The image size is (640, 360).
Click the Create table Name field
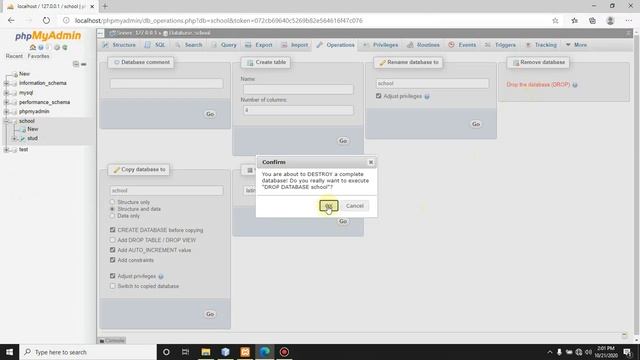click(298, 89)
